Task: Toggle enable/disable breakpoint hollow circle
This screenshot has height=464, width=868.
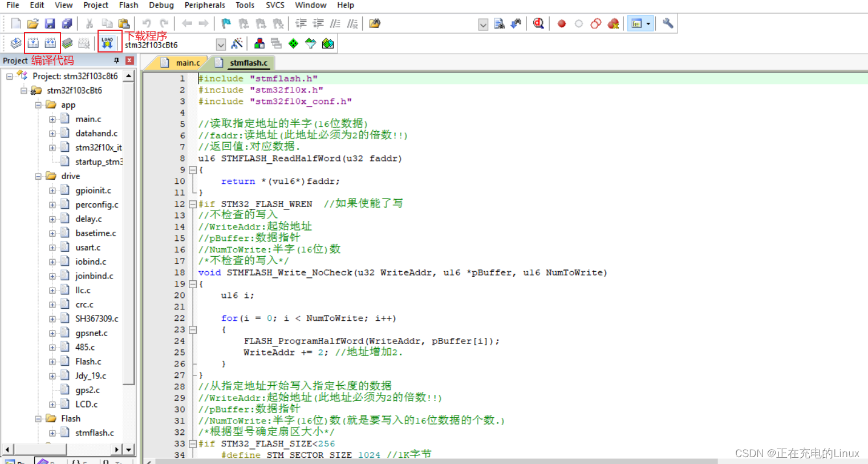Action: coord(579,23)
